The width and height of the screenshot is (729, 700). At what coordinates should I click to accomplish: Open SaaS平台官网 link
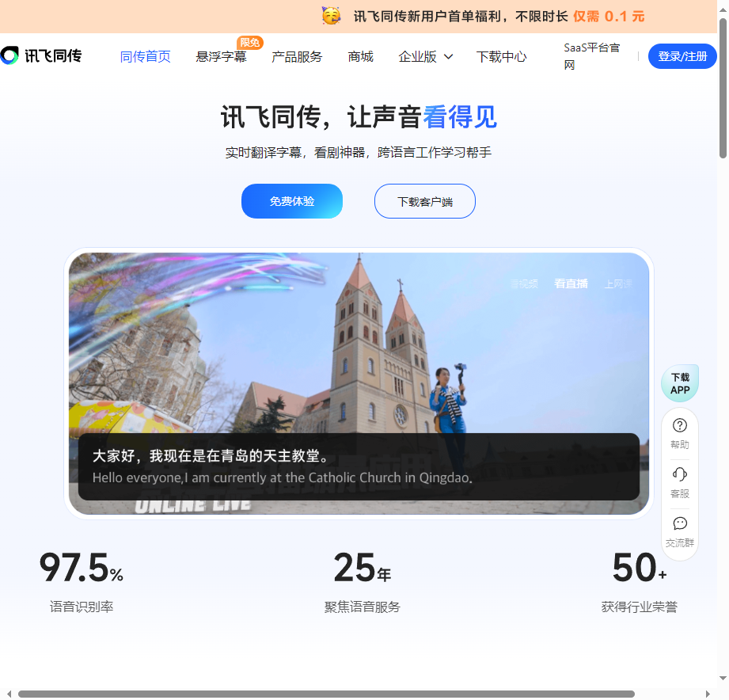(591, 55)
